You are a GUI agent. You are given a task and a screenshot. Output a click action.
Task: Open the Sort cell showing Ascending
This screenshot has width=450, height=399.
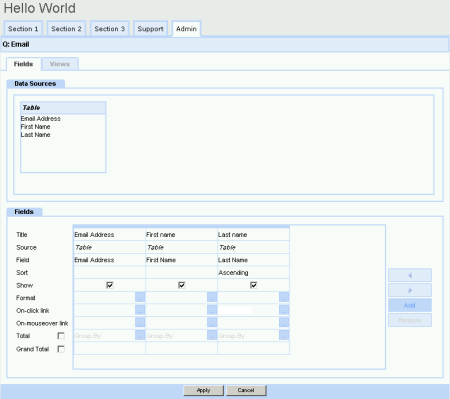[x=253, y=273]
